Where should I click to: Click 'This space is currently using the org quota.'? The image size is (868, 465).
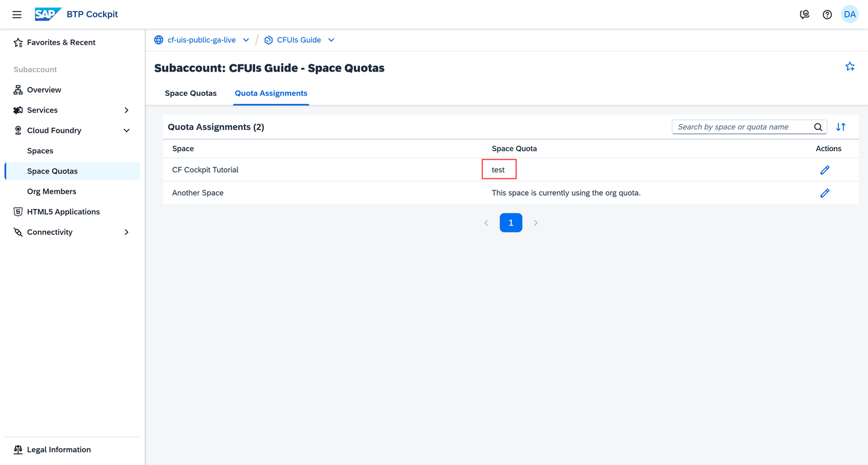(x=566, y=193)
